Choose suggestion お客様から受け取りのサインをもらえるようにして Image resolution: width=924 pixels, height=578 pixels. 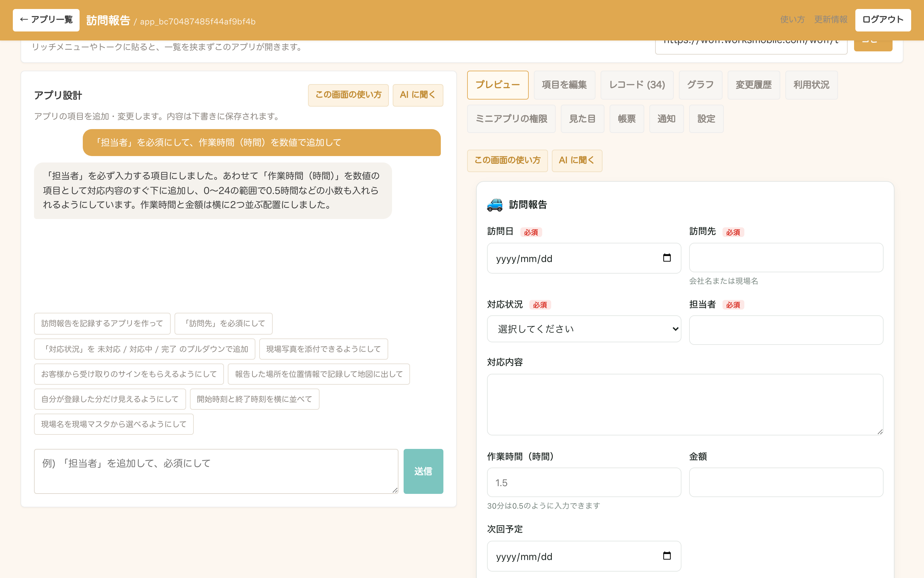[129, 374]
